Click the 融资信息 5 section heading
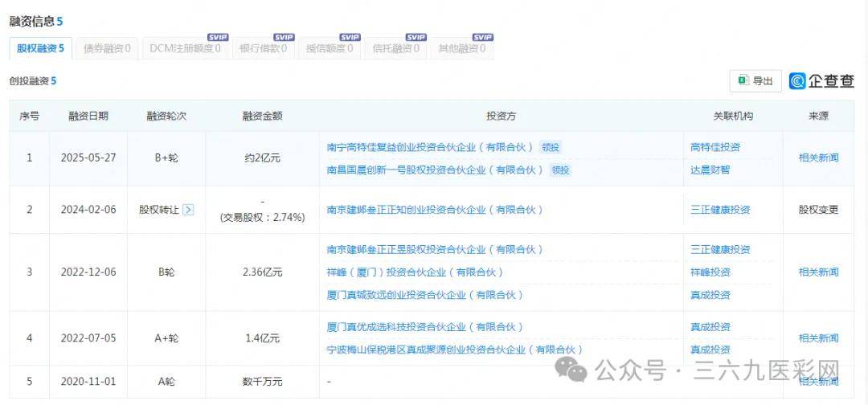The height and width of the screenshot is (405, 868). pyautogui.click(x=36, y=22)
